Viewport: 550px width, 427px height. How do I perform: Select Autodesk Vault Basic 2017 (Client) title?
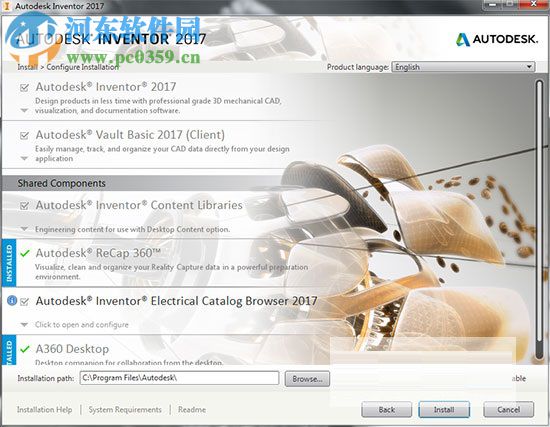pyautogui.click(x=130, y=135)
